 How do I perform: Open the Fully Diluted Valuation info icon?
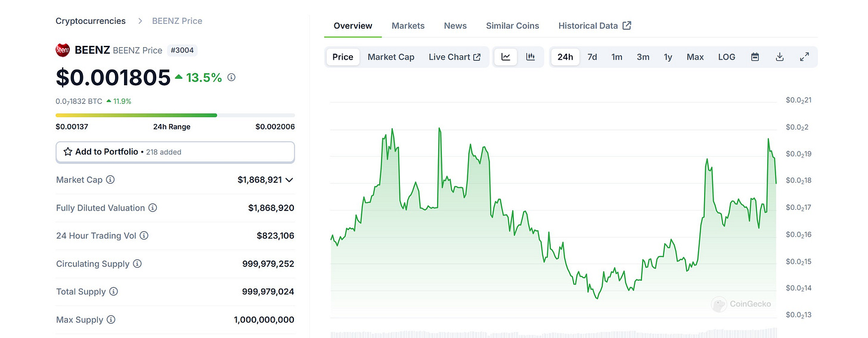click(153, 208)
